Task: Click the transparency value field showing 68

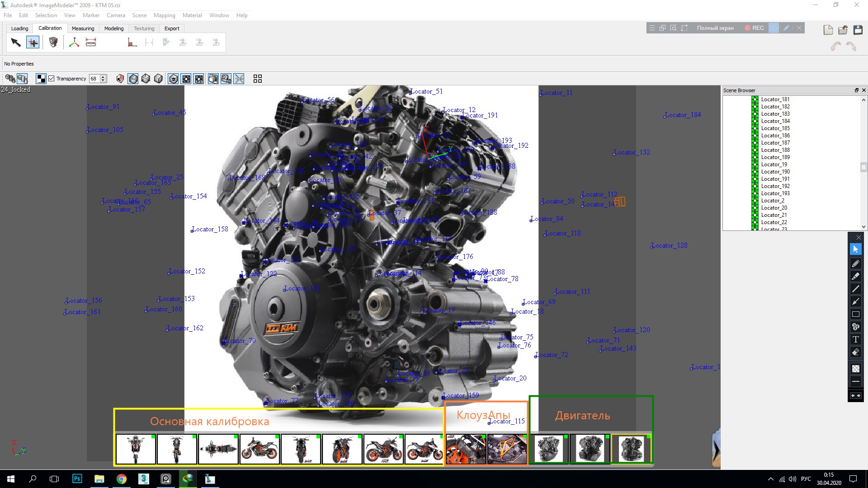Action: 94,79
